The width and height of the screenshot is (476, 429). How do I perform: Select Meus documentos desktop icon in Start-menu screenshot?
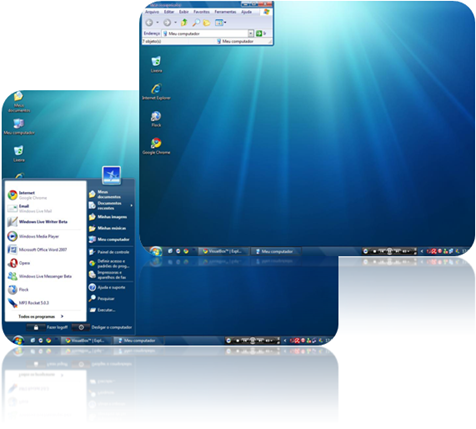tap(19, 101)
